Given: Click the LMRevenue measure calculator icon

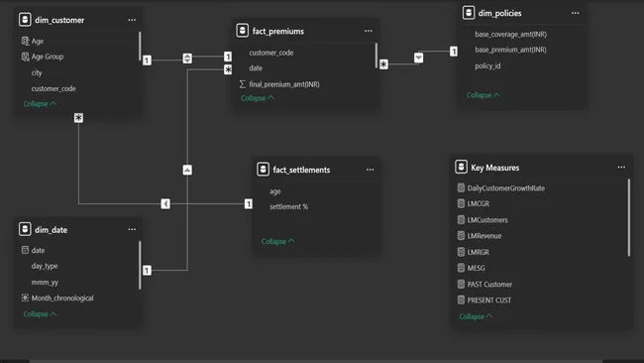Looking at the screenshot, I should point(461,236).
